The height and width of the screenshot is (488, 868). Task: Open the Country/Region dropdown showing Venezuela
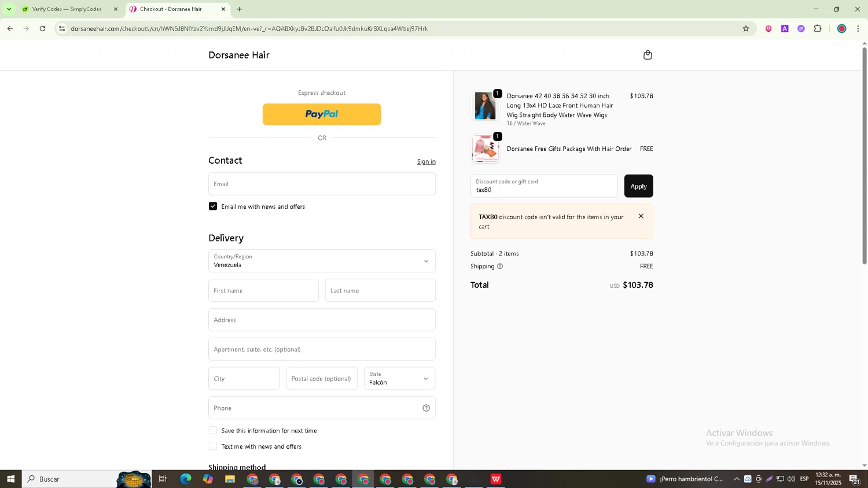[x=322, y=261]
